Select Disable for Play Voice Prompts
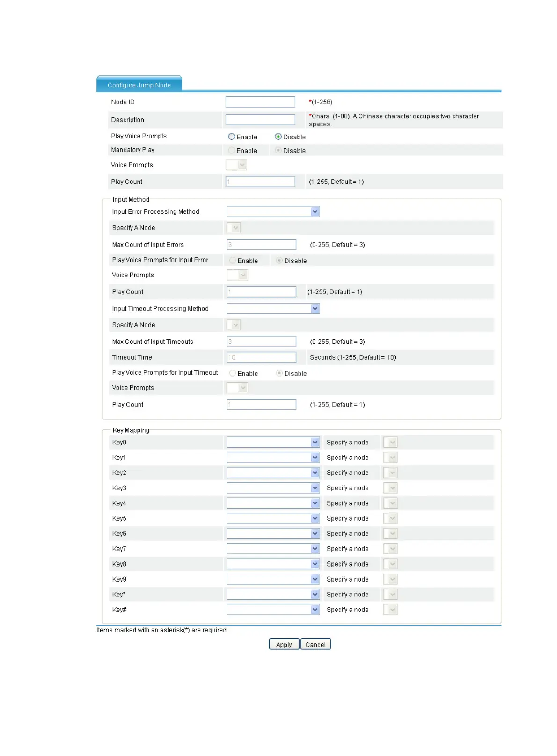The height and width of the screenshot is (756, 557). click(278, 137)
